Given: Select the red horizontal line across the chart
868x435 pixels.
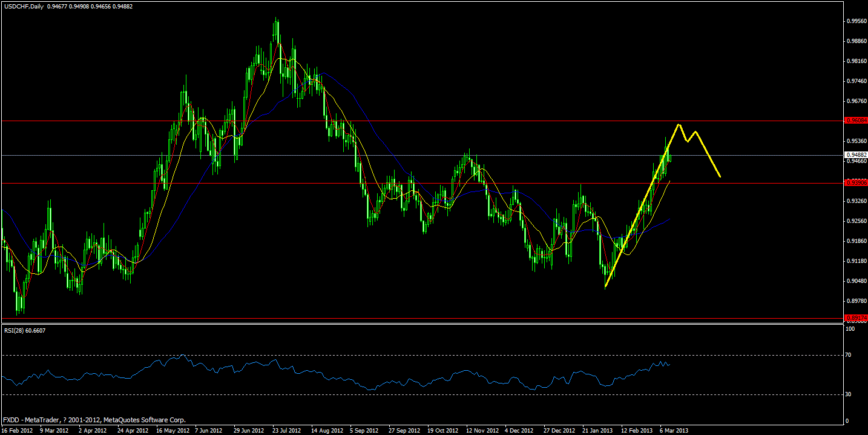Looking at the screenshot, I should (x=422, y=182).
